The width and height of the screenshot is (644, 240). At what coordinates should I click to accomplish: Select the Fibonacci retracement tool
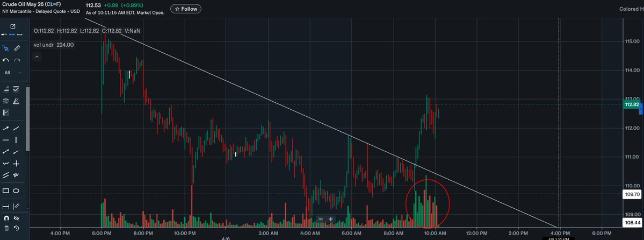click(6, 89)
